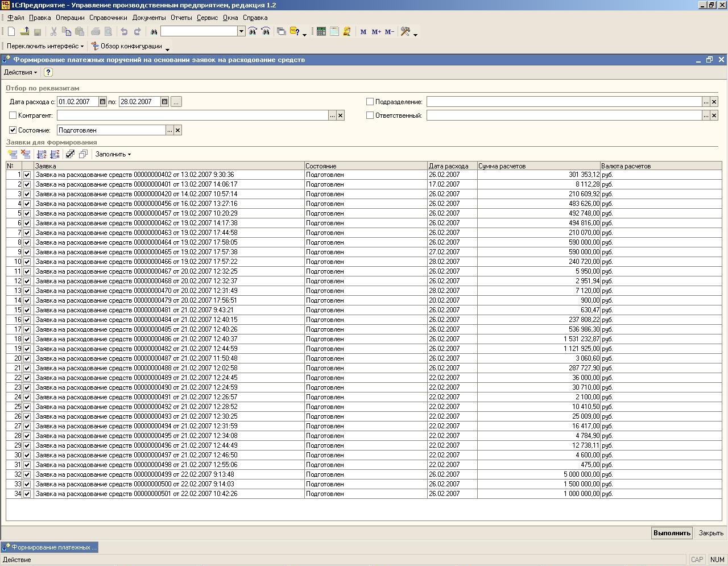Click the Закрыть button
728x566 pixels.
pos(711,533)
